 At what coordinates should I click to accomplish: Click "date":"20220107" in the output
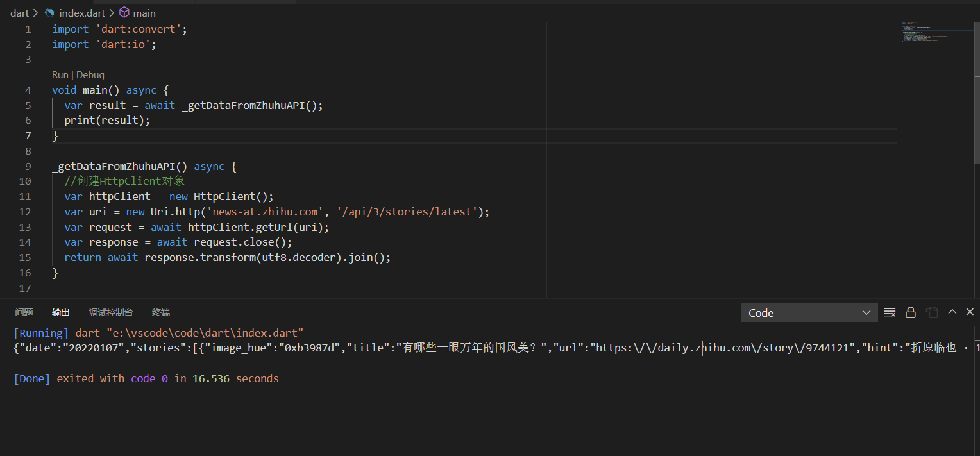click(x=72, y=348)
